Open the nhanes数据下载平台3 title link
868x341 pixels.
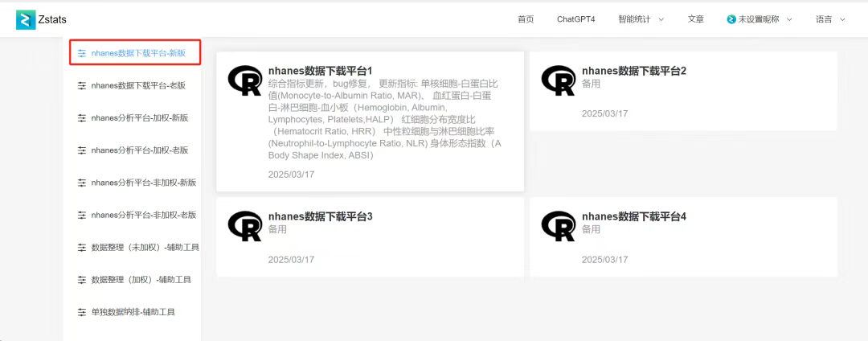[321, 216]
